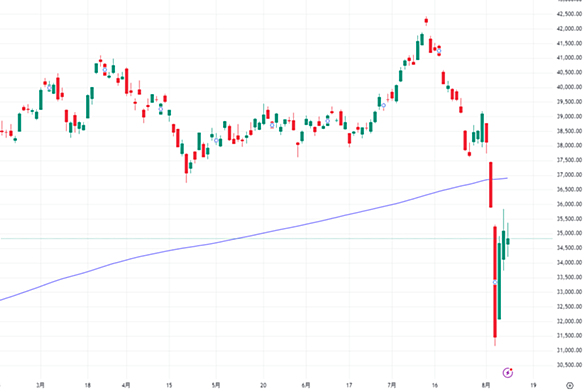
Task: Click the 38,500.00 price axis label
Action: pyautogui.click(x=569, y=131)
